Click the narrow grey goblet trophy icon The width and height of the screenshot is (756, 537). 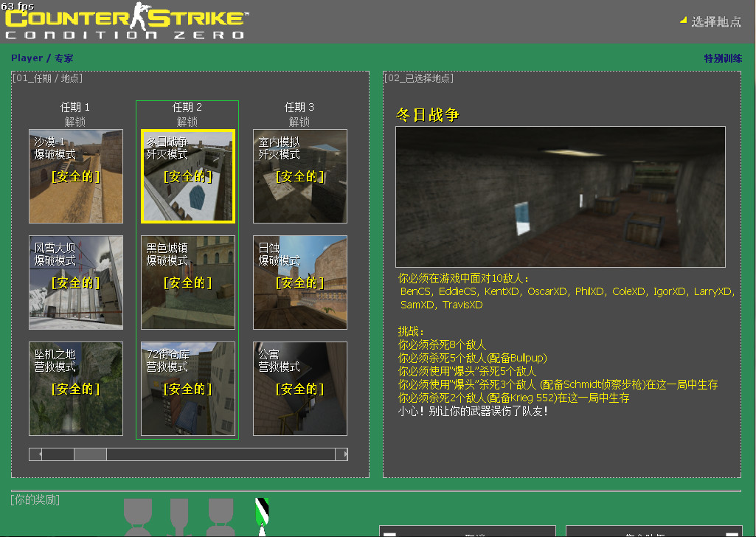pos(179,517)
